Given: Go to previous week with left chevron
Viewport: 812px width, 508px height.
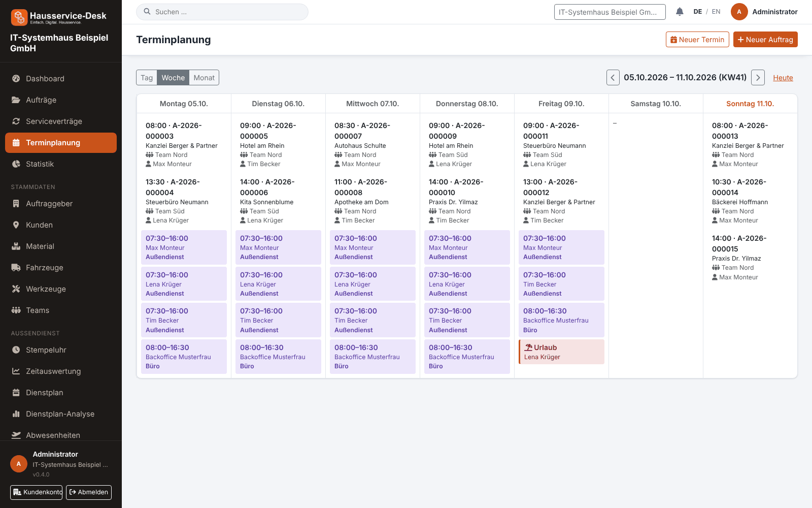Looking at the screenshot, I should pos(613,78).
